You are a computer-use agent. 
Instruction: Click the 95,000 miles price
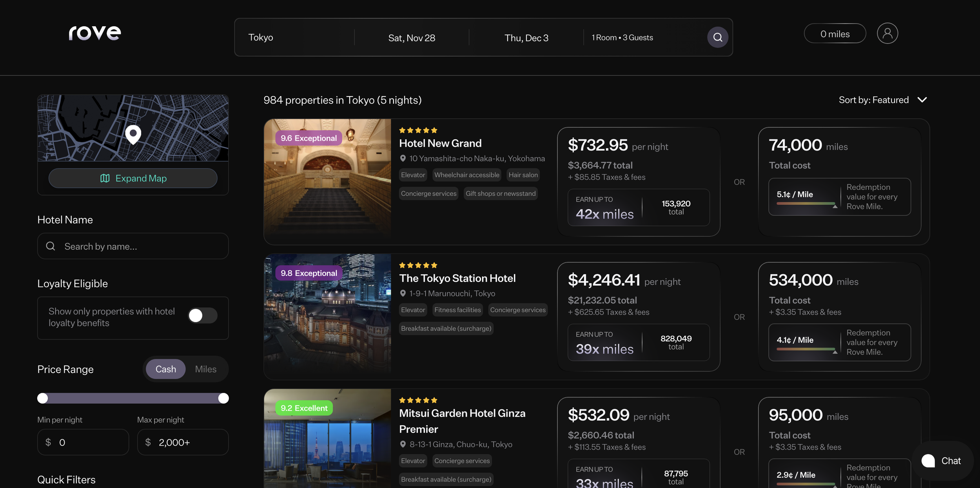point(808,415)
